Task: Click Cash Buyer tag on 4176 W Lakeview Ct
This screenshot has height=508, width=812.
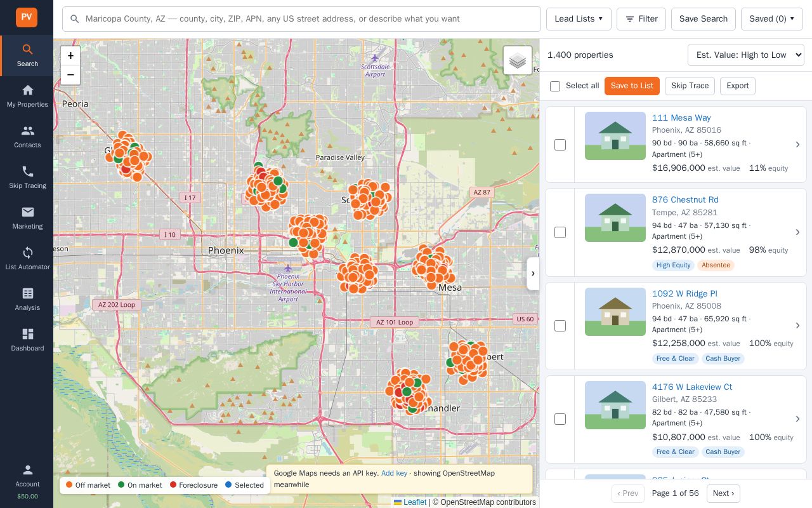Action: [723, 452]
